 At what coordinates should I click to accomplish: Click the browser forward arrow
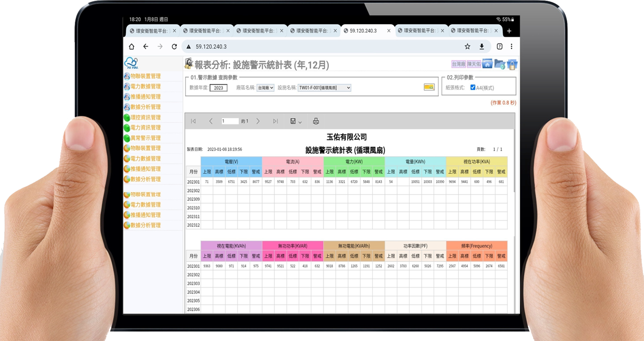tap(160, 47)
